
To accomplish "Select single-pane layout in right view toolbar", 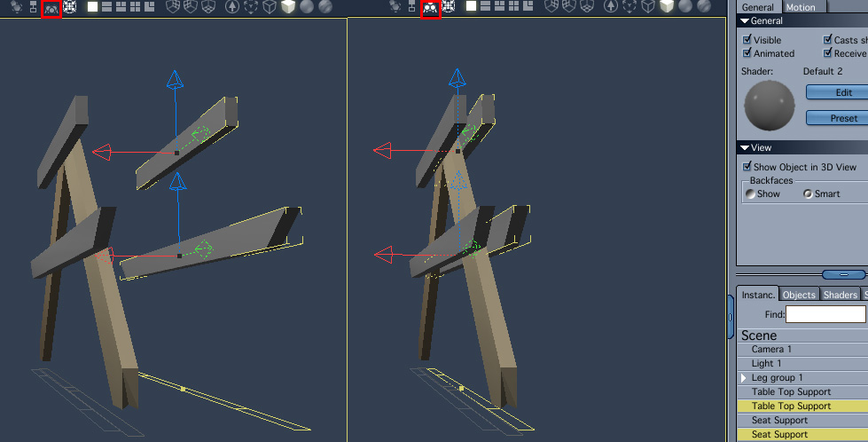I will (471, 6).
